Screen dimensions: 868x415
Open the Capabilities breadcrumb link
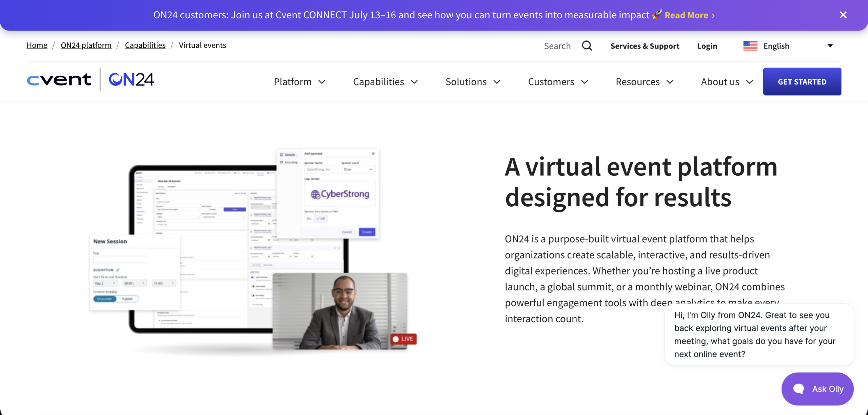coord(145,45)
